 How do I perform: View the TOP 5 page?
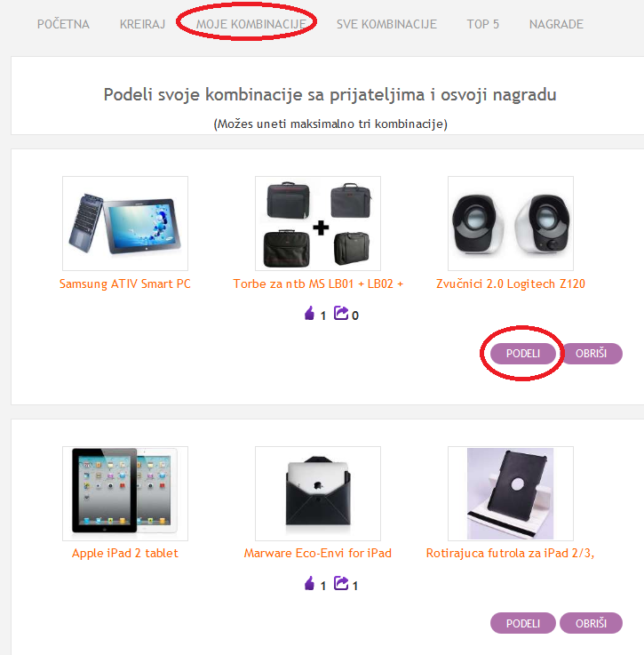coord(483,24)
